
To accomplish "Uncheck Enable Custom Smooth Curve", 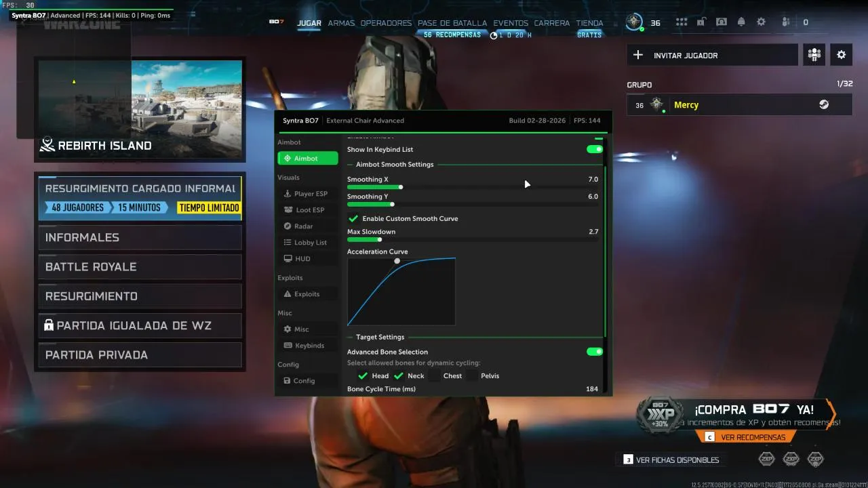I will (353, 219).
